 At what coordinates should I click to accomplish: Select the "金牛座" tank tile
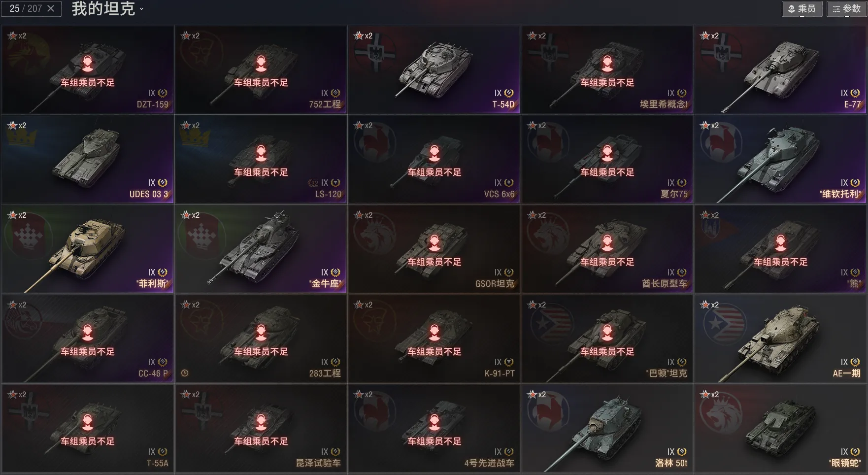[x=261, y=249]
